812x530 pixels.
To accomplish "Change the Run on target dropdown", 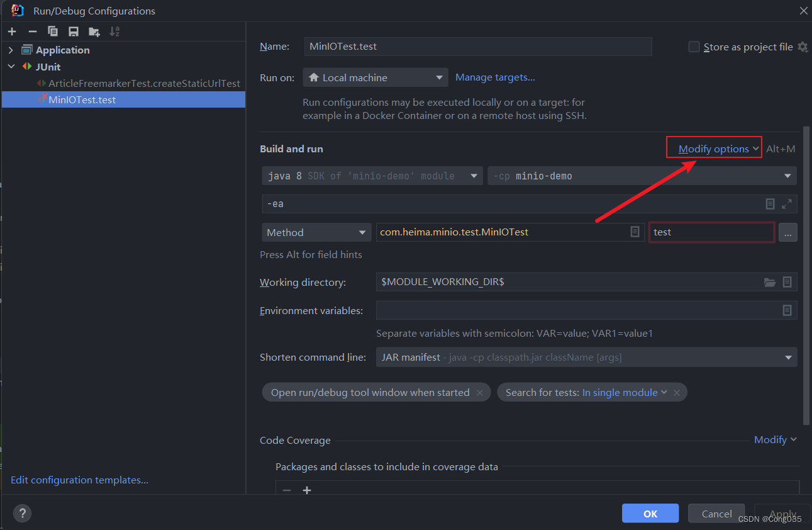I will click(375, 77).
